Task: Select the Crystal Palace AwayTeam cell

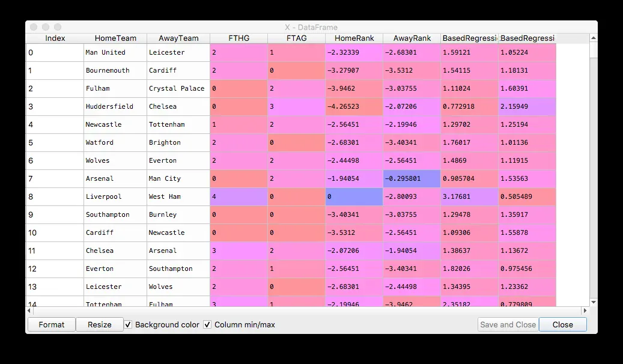Action: pyautogui.click(x=178, y=89)
